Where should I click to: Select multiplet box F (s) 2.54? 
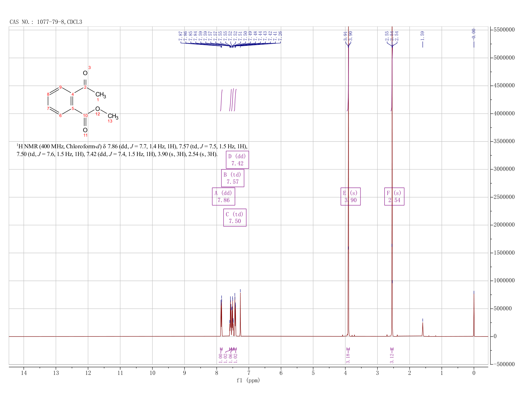click(x=394, y=197)
